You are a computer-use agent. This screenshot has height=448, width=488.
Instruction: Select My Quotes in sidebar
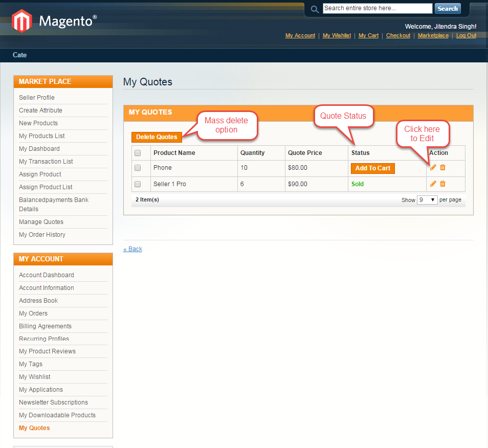[34, 428]
